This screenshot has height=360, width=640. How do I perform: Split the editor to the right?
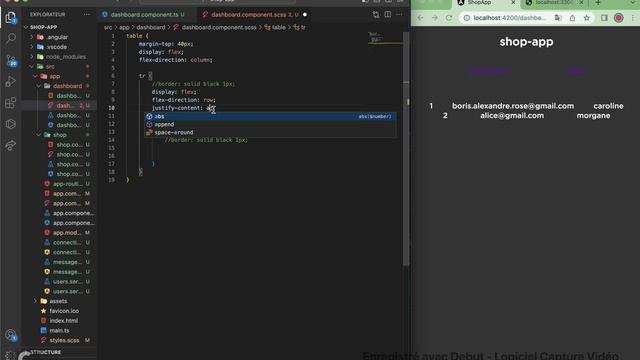pos(387,14)
